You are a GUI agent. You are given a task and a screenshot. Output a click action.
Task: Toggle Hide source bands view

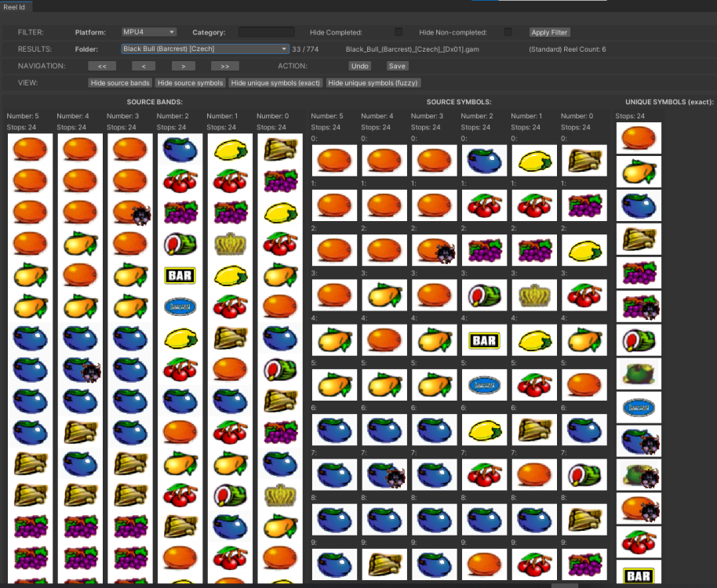[119, 82]
